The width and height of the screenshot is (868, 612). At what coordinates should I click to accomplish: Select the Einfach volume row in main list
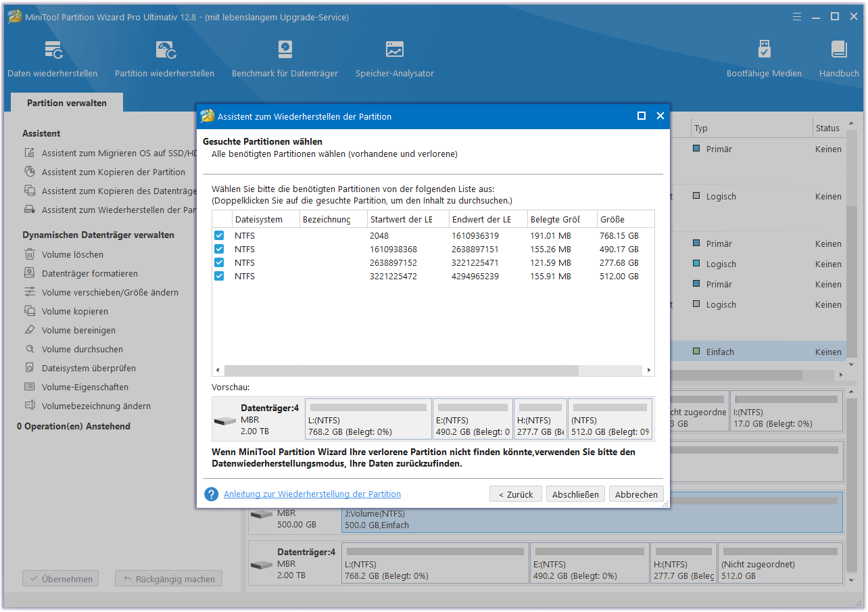[x=757, y=352]
